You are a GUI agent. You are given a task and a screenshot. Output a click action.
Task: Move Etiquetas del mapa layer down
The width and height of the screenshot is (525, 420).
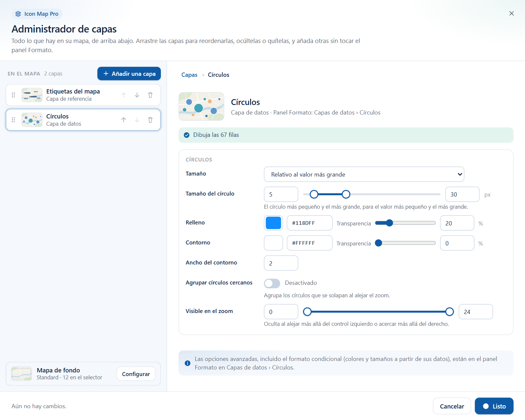pos(137,95)
